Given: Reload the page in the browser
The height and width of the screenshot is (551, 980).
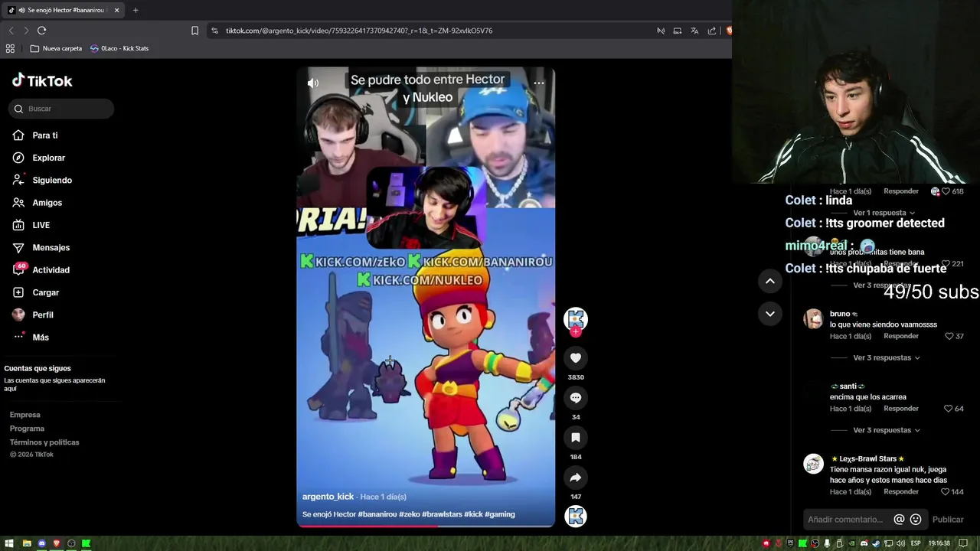Looking at the screenshot, I should coord(41,31).
